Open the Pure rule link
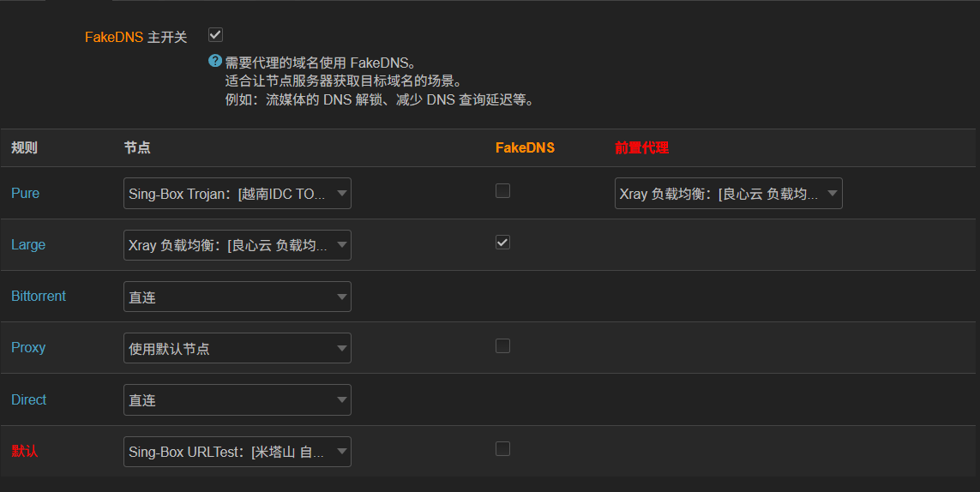The width and height of the screenshot is (980, 492). coord(25,193)
